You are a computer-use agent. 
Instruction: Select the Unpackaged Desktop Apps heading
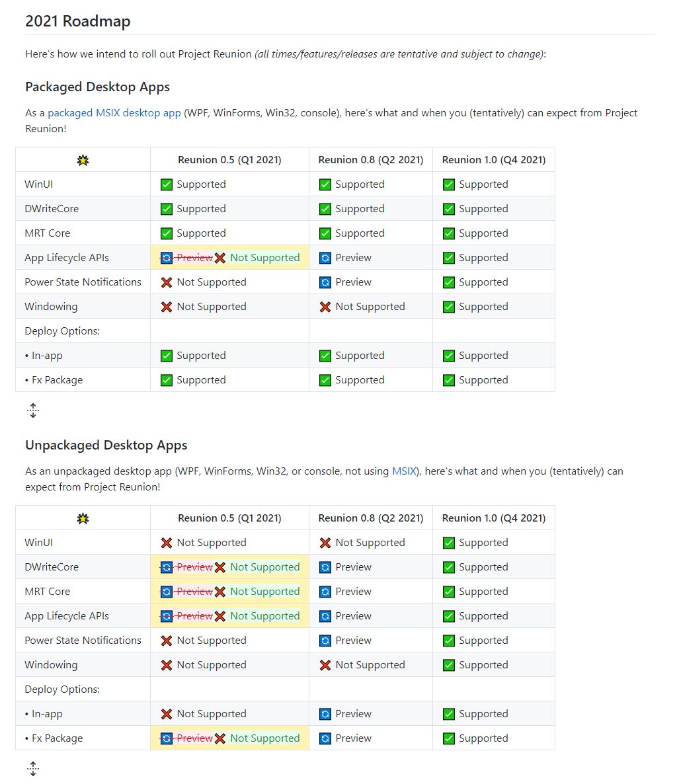[x=106, y=445]
